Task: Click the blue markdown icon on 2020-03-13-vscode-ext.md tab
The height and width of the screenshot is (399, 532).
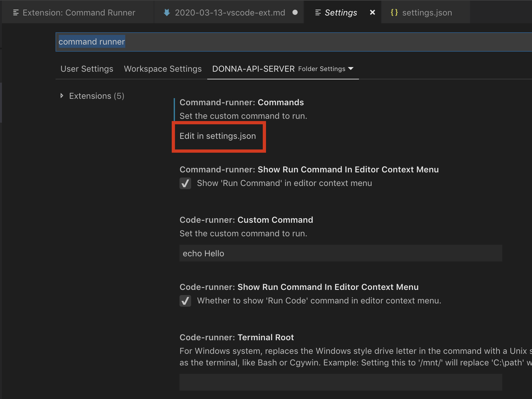Action: 167,13
